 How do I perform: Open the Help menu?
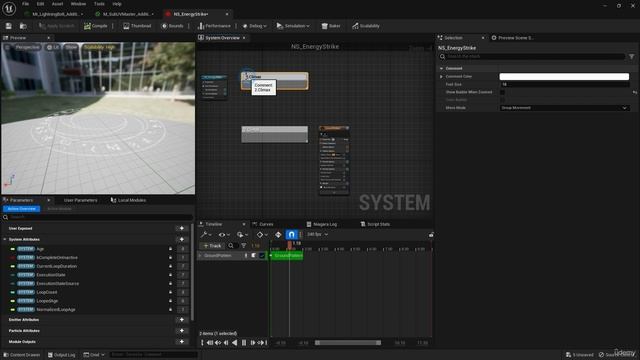[x=117, y=4]
